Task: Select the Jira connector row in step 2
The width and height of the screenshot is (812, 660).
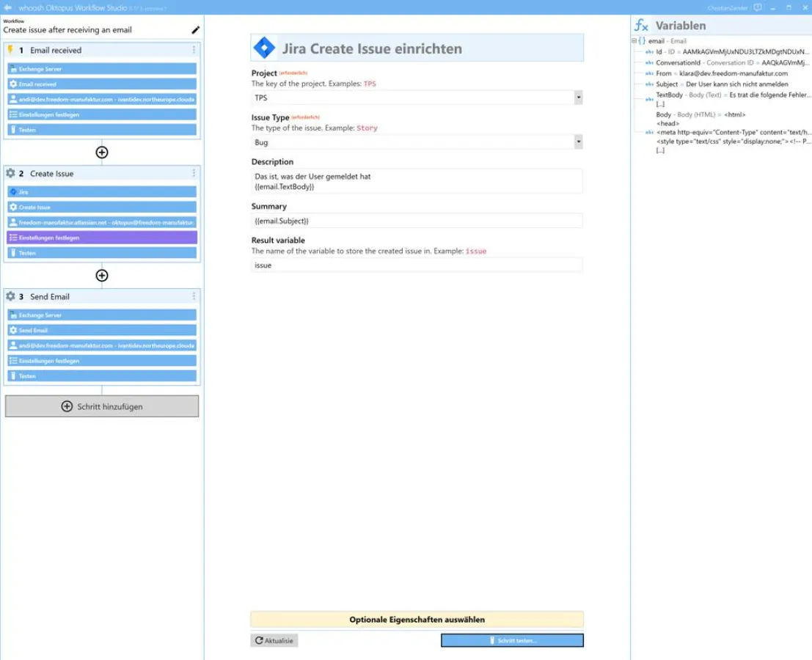Action: pyautogui.click(x=102, y=191)
